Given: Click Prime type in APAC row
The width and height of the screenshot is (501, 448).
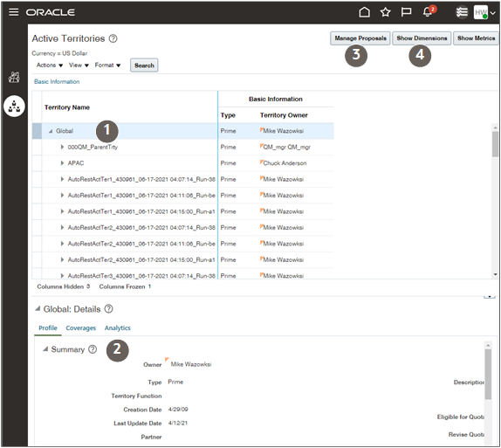Looking at the screenshot, I should (x=228, y=163).
